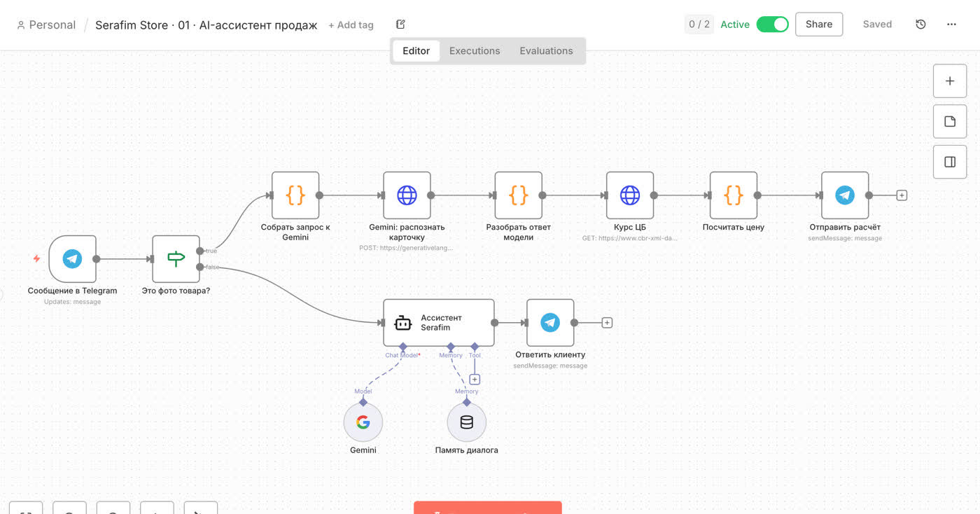Add a tool to the Ассистент Serafim agent

point(475,380)
